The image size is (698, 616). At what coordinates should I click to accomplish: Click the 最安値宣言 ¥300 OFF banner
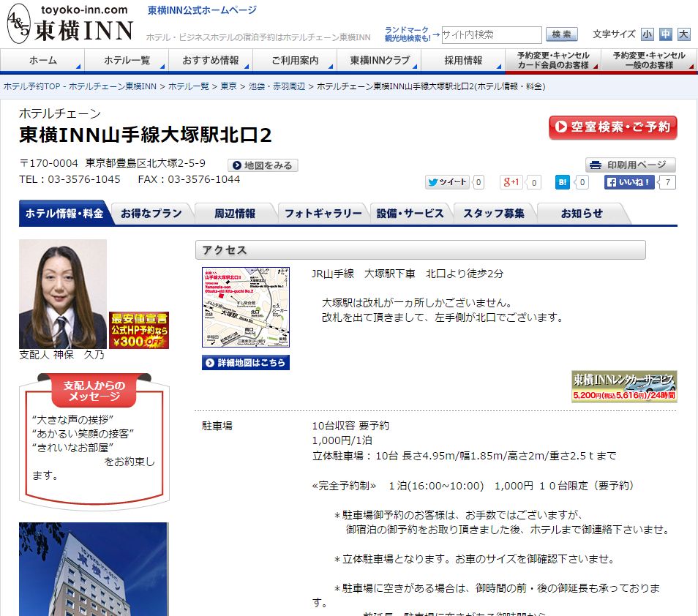coord(139,330)
